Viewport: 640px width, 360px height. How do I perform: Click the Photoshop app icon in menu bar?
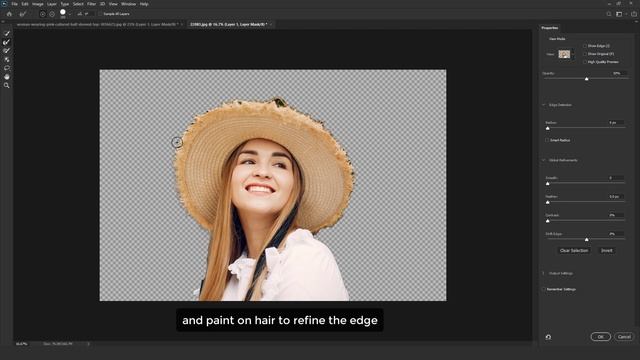coord(4,4)
